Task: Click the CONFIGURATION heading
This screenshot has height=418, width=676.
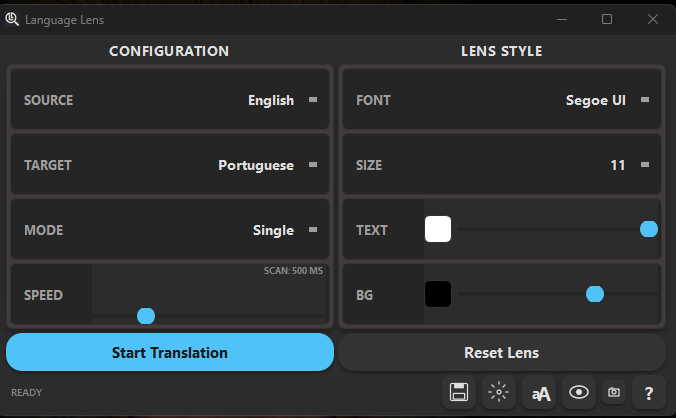Action: pos(169,51)
